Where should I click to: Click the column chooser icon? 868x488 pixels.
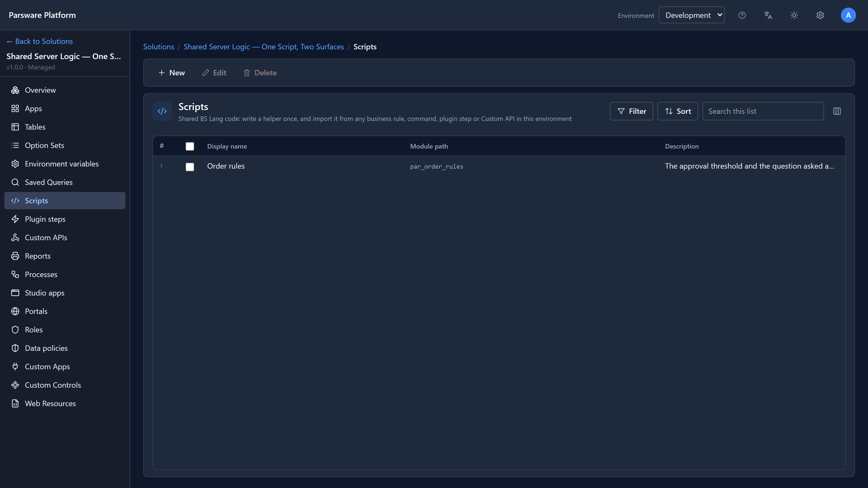point(837,111)
